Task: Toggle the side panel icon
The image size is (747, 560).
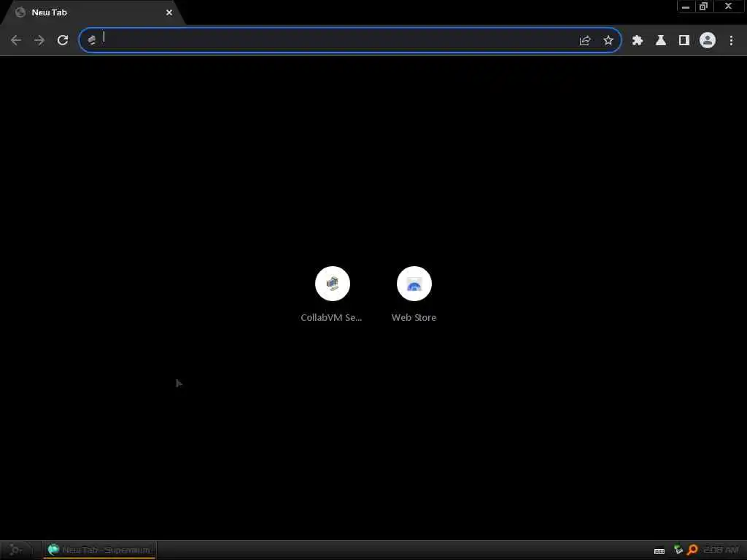Action: click(684, 41)
